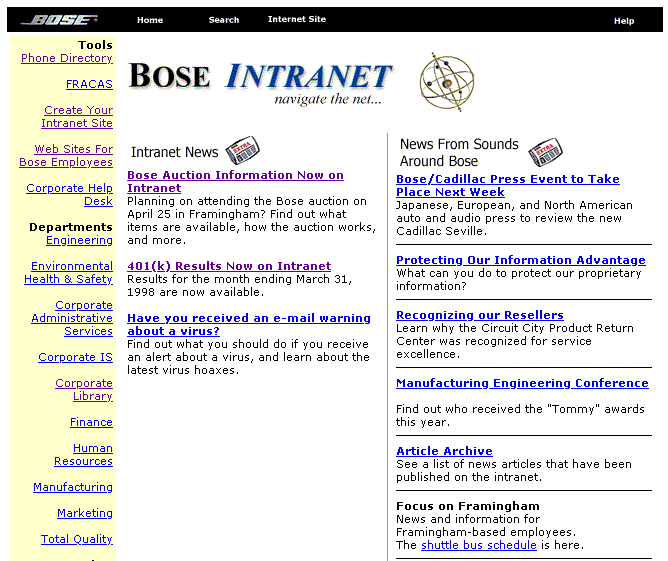View the shuttle bus schedule link
This screenshot has height=561, width=668.
tap(478, 545)
